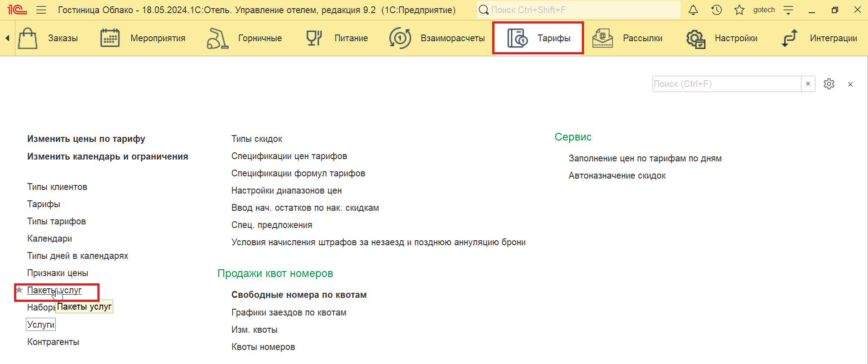Open Графики заездов по квотам
The width and height of the screenshot is (868, 364).
pyautogui.click(x=289, y=312)
